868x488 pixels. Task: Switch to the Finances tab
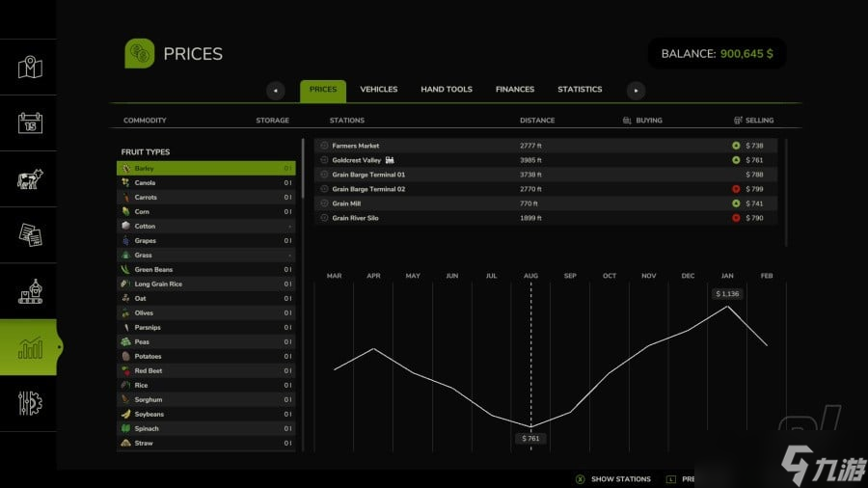(514, 90)
